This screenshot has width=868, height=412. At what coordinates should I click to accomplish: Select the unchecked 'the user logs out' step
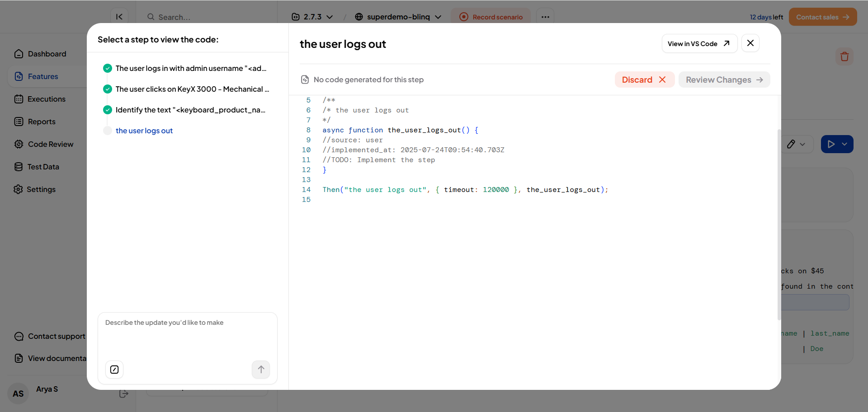tap(144, 131)
